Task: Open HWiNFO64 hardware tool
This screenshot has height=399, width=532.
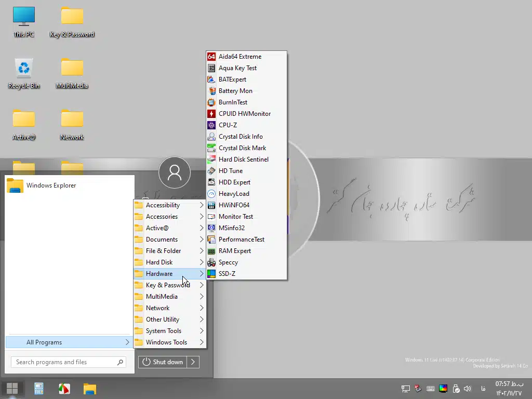Action: point(234,205)
